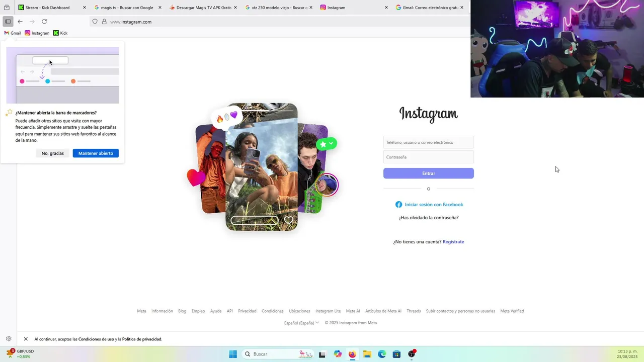Open Subir contactos y personas no usuarias
The width and height of the screenshot is (644, 362).
460,311
